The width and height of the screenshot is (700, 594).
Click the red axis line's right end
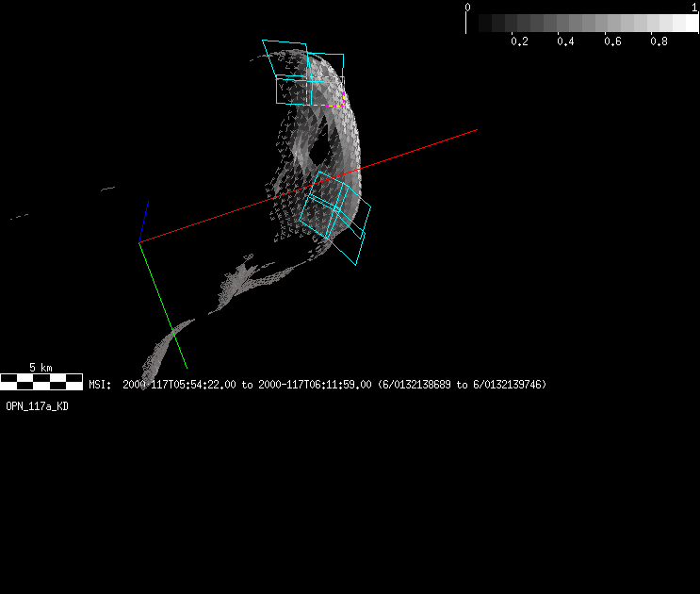(475, 130)
